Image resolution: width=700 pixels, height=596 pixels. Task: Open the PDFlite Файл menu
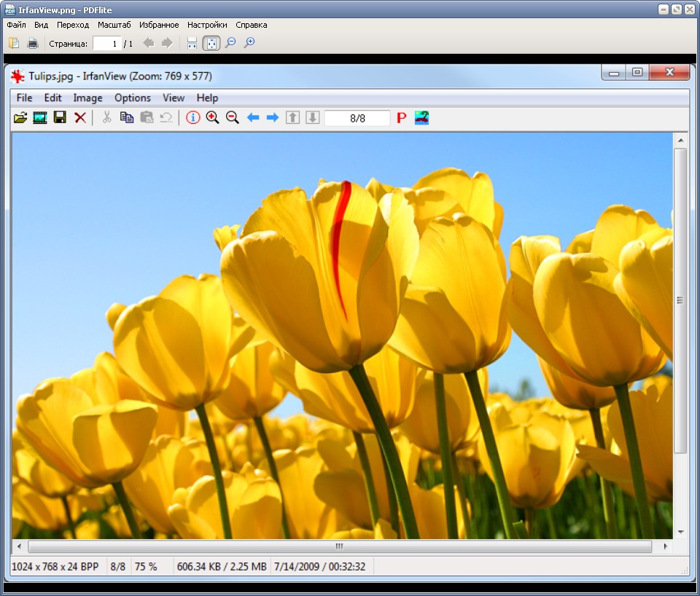point(16,25)
